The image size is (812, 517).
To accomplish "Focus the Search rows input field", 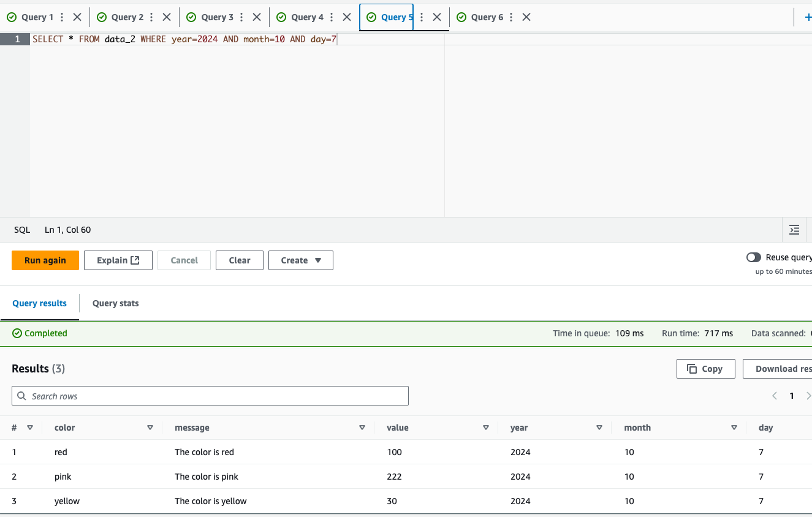I will 210,396.
